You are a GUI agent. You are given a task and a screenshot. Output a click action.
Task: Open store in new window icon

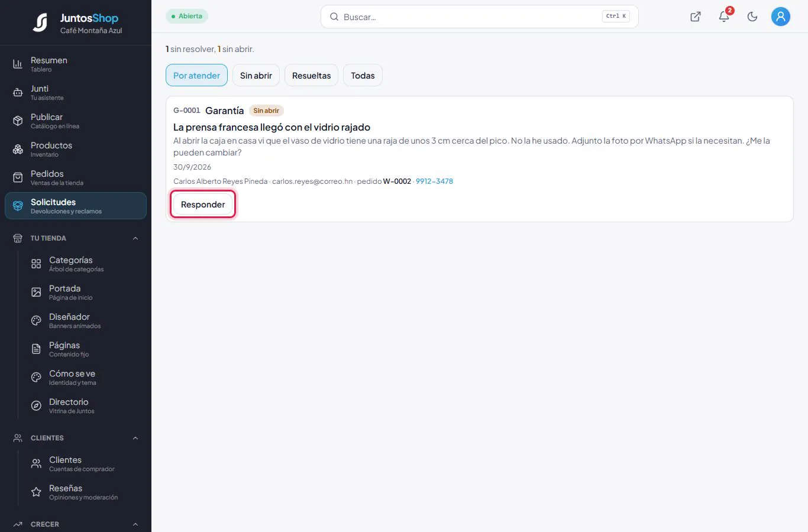click(x=696, y=17)
